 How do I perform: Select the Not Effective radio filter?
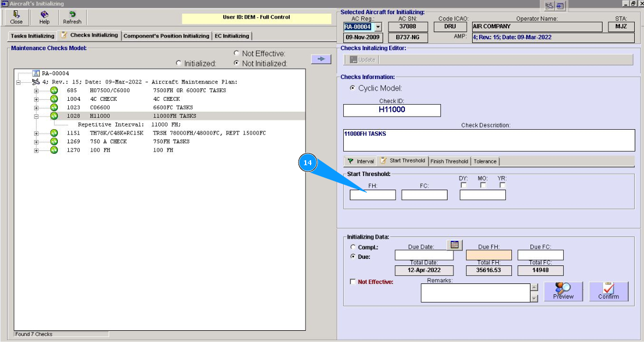(236, 53)
